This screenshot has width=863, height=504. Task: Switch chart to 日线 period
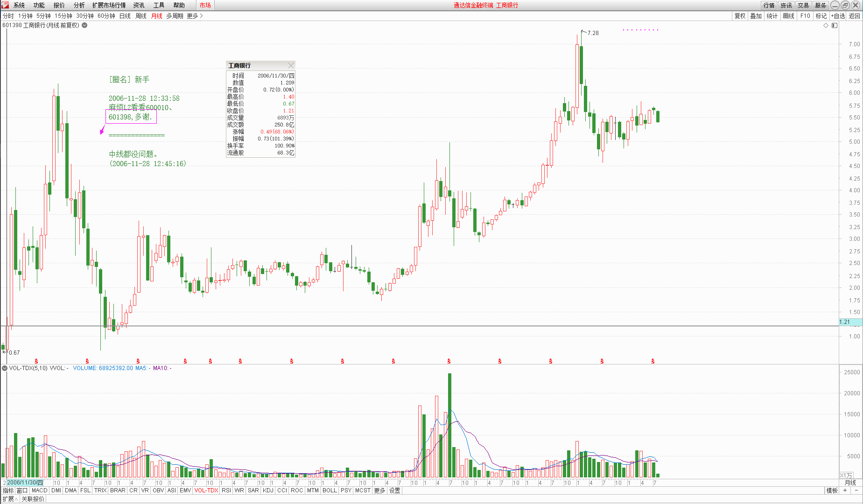(x=125, y=16)
